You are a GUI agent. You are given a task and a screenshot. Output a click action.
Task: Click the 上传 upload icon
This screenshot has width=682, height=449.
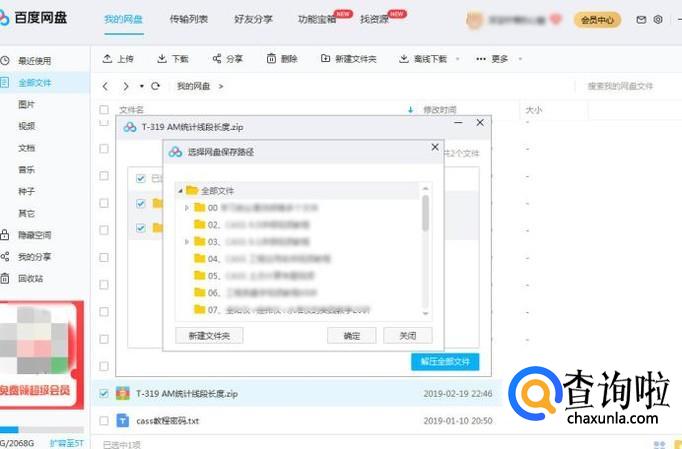click(107, 58)
